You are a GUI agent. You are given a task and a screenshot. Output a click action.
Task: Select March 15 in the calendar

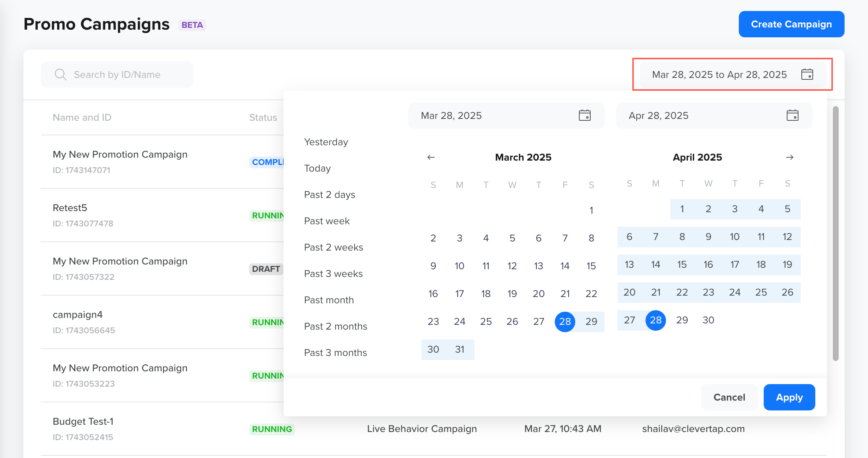(591, 266)
